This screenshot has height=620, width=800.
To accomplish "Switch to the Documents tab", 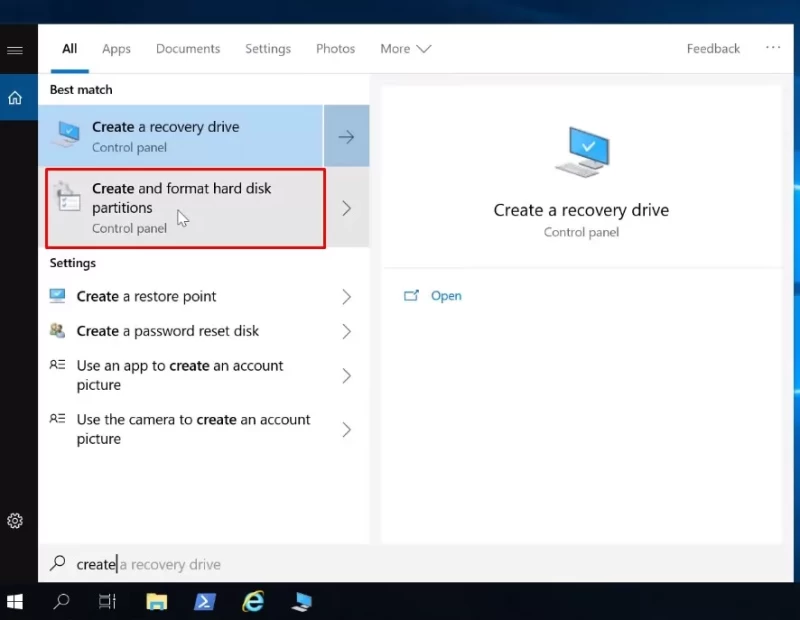I will tap(188, 49).
